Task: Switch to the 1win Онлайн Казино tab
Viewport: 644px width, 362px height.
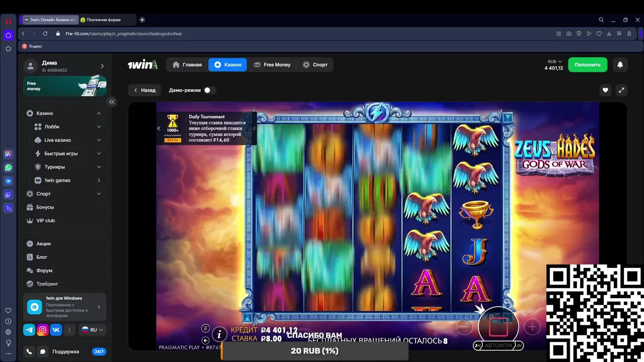Action: tap(49, 20)
